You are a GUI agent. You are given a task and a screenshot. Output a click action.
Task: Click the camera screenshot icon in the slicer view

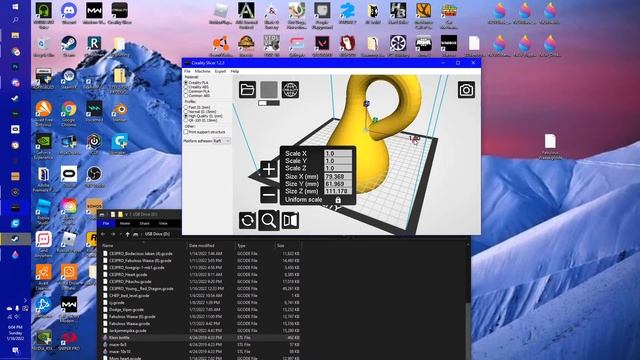(x=466, y=90)
